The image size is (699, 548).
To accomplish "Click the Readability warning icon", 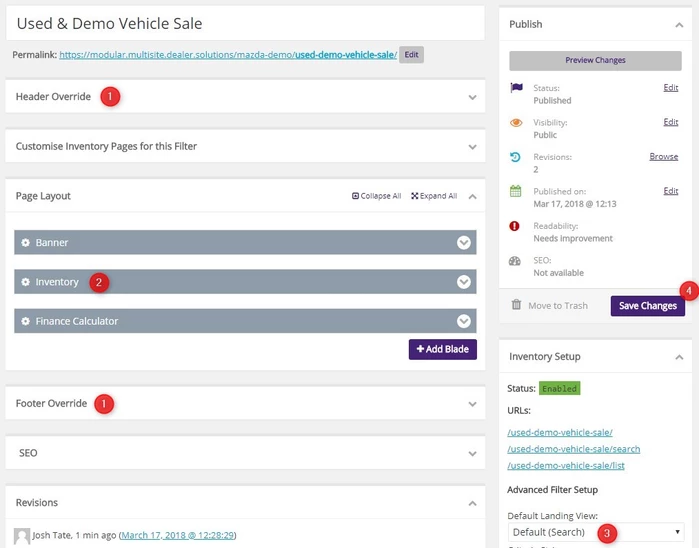I will (514, 226).
